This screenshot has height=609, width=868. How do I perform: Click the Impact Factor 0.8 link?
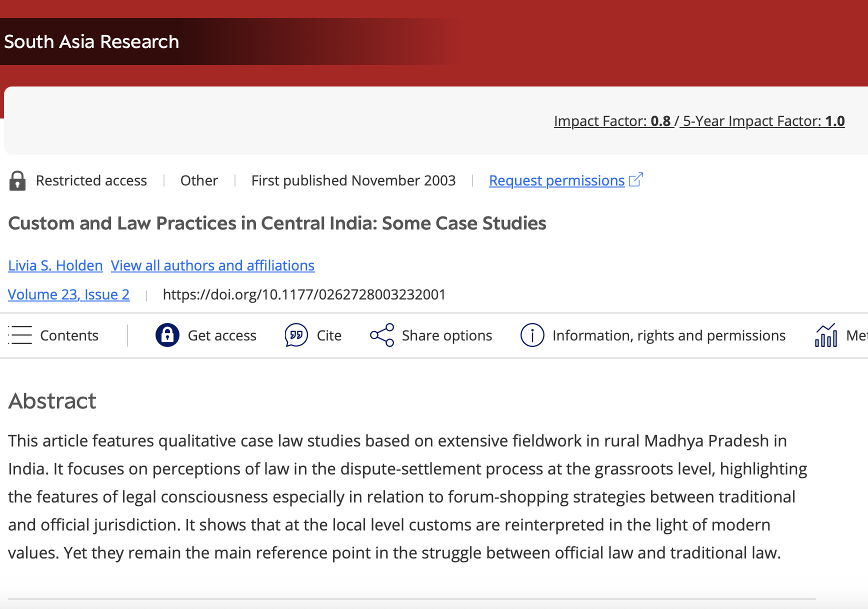coord(612,121)
